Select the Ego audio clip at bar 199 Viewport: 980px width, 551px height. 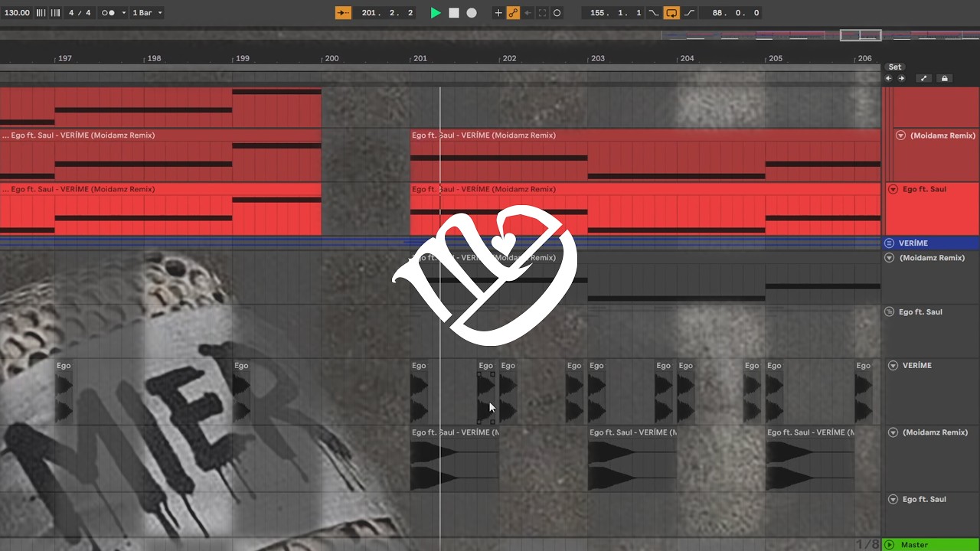pyautogui.click(x=242, y=391)
